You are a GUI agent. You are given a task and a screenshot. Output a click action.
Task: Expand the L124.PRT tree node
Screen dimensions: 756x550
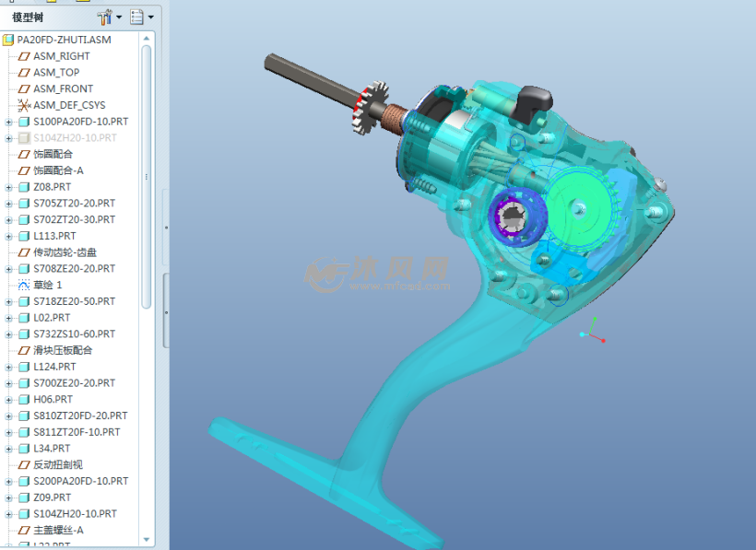9,367
